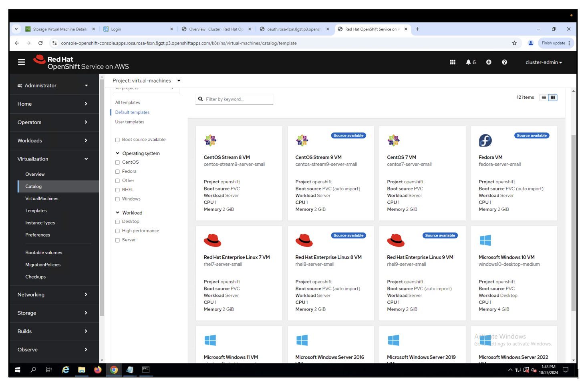
Task: Open the application launcher grid icon
Action: click(x=453, y=62)
